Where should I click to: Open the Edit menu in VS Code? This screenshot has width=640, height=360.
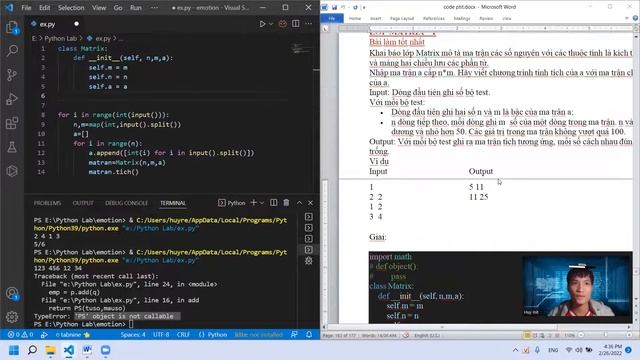[x=44, y=8]
